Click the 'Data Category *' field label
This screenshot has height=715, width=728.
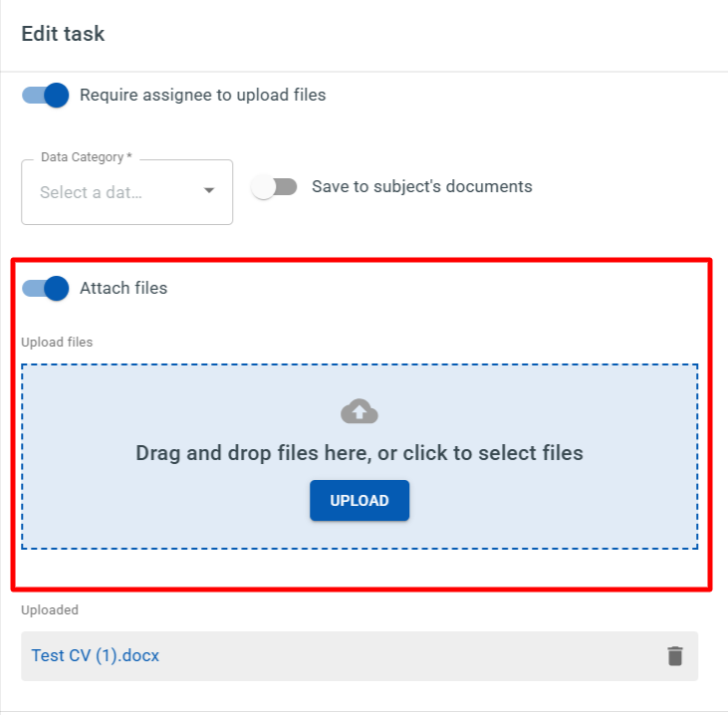click(86, 158)
